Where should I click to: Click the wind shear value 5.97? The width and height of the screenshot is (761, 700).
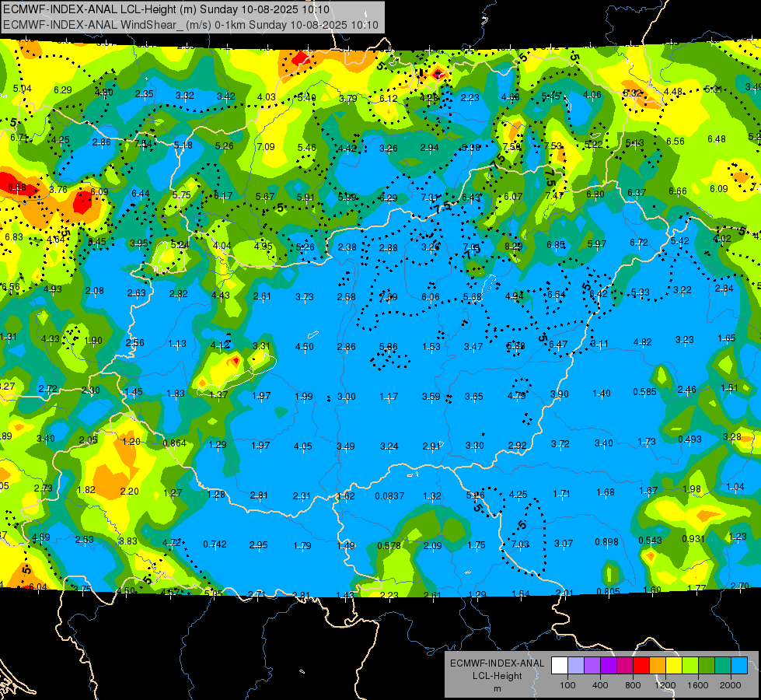[597, 243]
